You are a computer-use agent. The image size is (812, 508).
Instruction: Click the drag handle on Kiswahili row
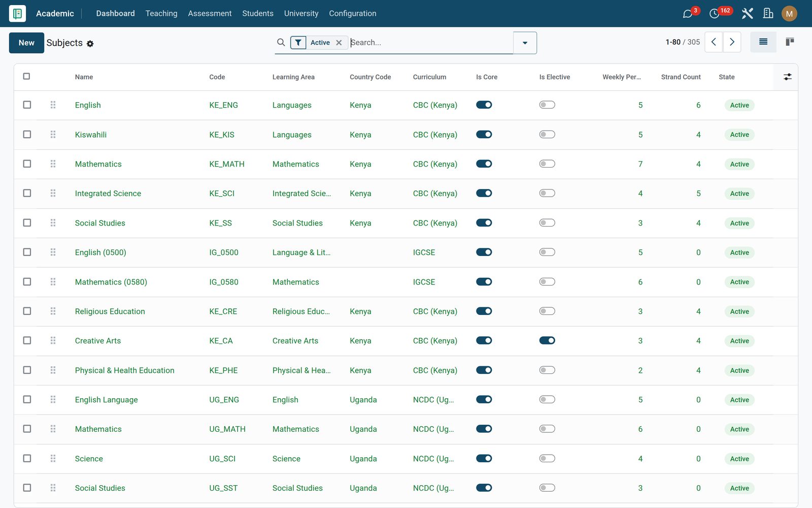(53, 135)
